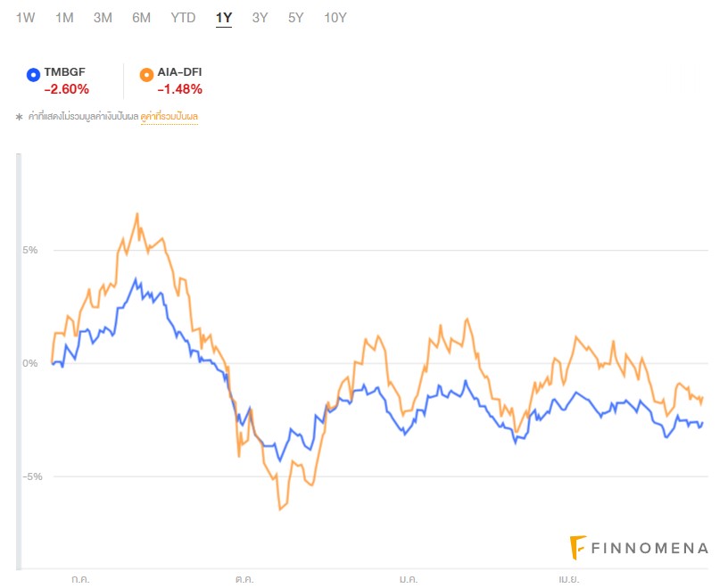Toggle the blue TMBGF legend circle
The height and width of the screenshot is (588, 728).
pyautogui.click(x=33, y=75)
